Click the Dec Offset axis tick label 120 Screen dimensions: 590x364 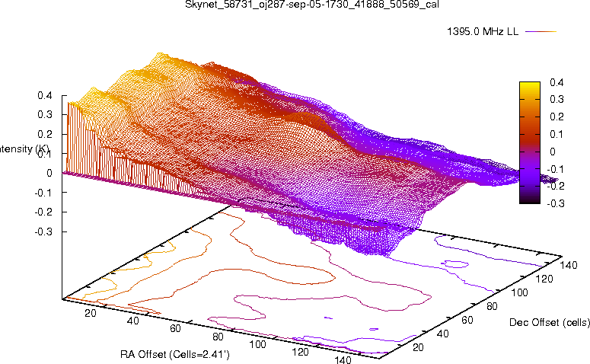pos(544,279)
